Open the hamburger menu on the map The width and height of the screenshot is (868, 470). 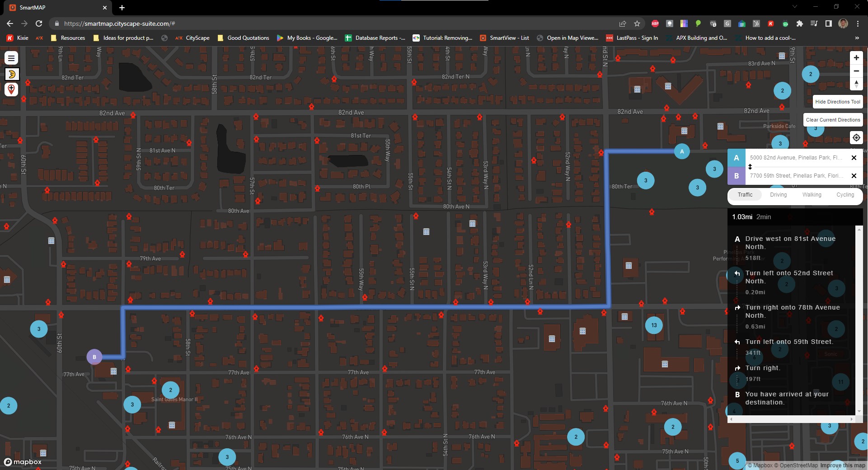coord(11,58)
